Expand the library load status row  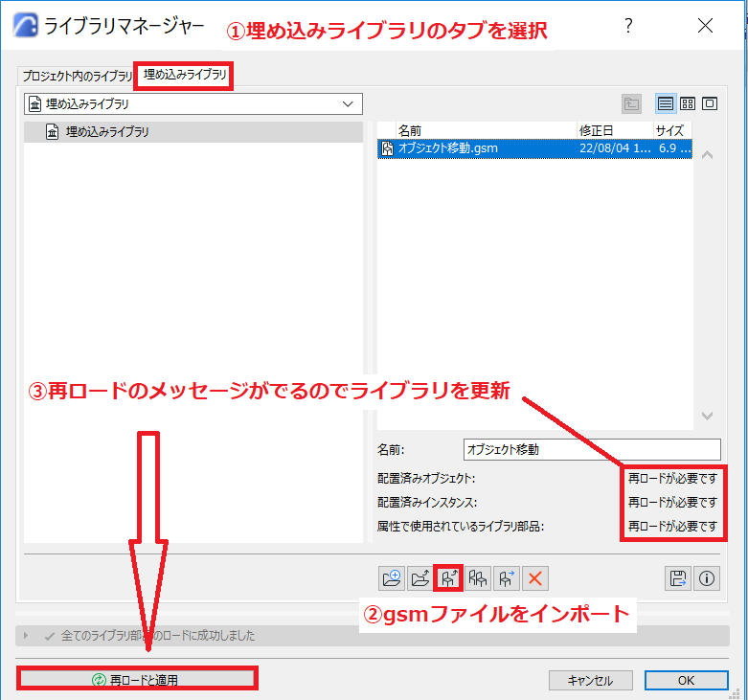(26, 636)
